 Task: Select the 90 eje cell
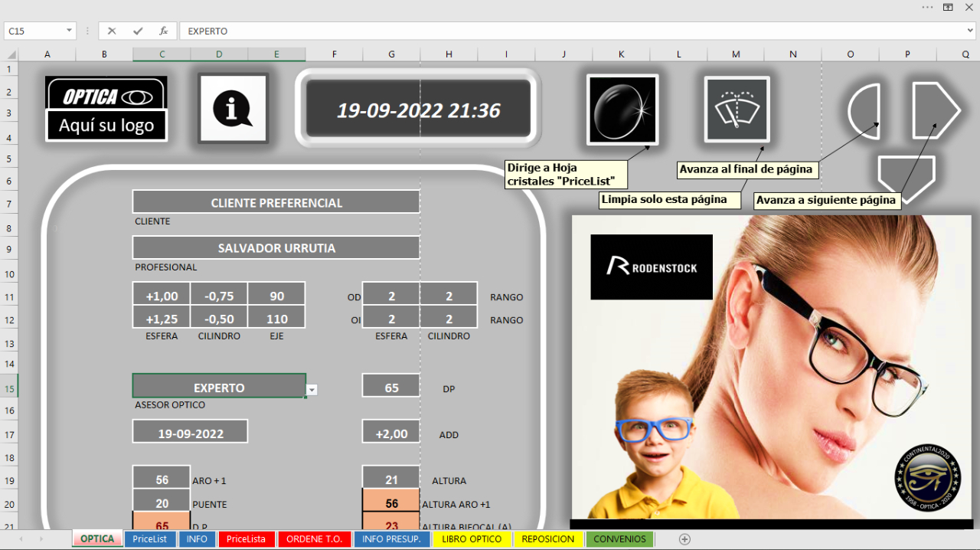276,296
